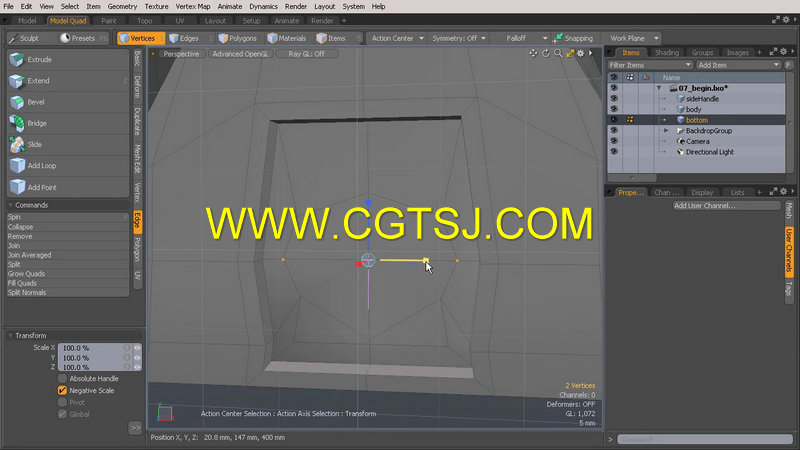This screenshot has width=800, height=450.
Task: Toggle visibility of Camera item
Action: (614, 141)
